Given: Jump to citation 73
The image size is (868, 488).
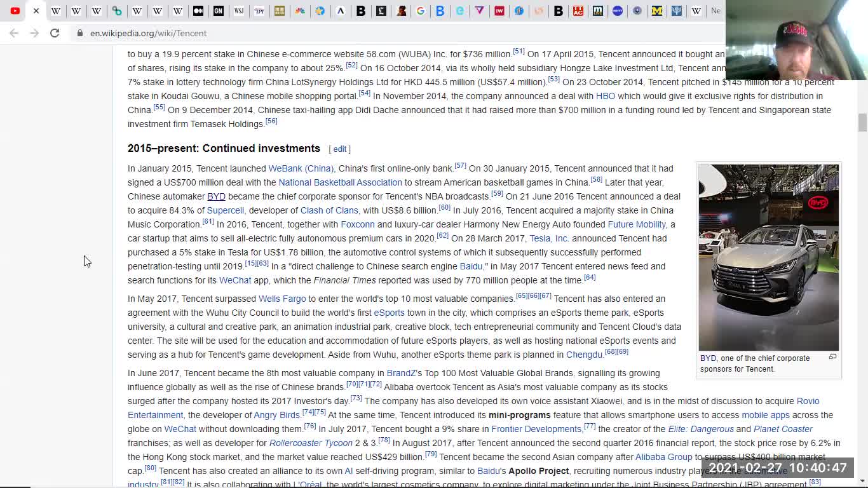Looking at the screenshot, I should [356, 398].
